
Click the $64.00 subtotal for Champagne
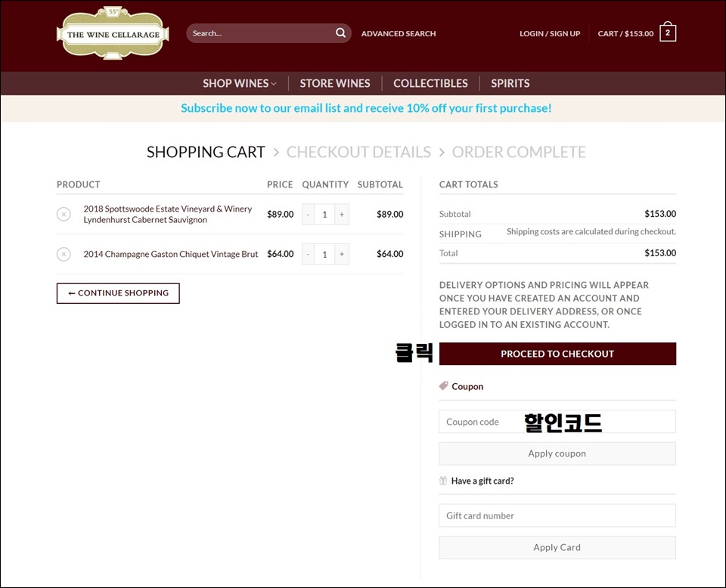[x=390, y=254]
